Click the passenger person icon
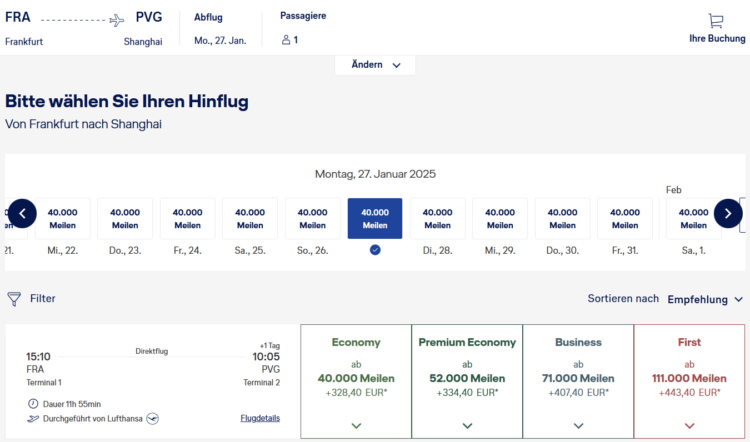The image size is (750, 442). pyautogui.click(x=286, y=40)
